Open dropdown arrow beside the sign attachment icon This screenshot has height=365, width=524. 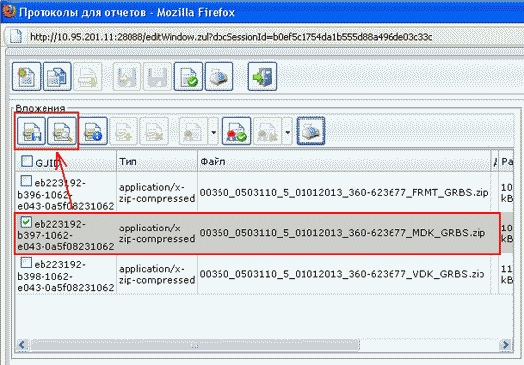pos(214,132)
